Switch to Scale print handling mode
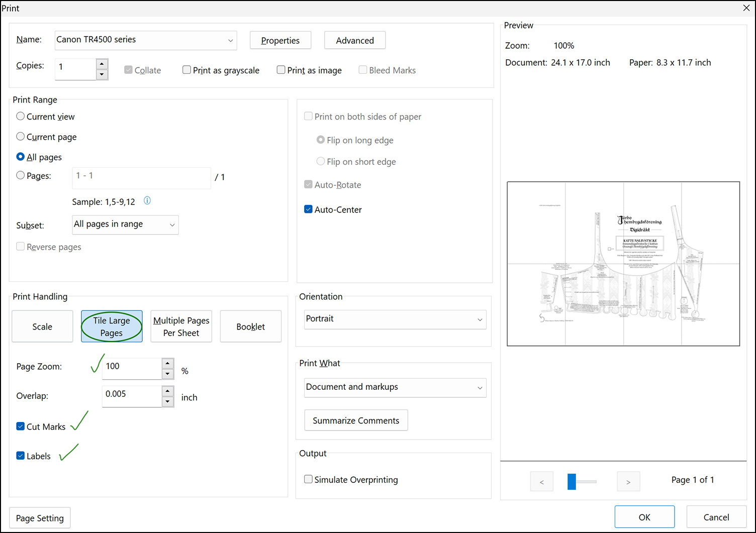756x533 pixels. [x=42, y=327]
